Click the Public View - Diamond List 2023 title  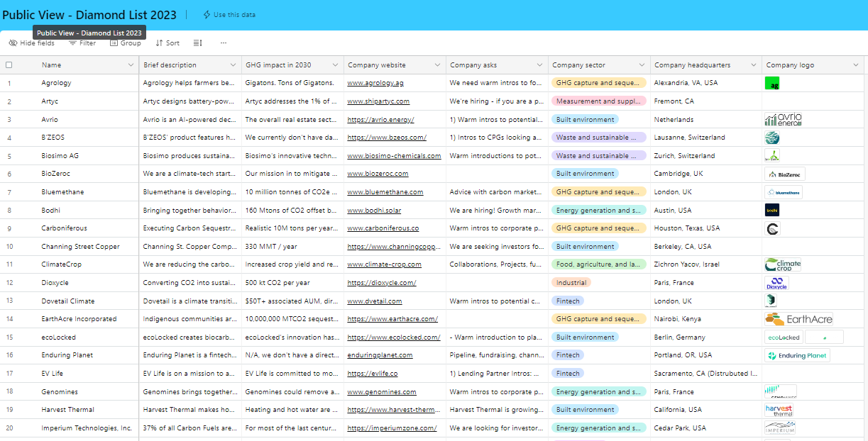pyautogui.click(x=89, y=15)
